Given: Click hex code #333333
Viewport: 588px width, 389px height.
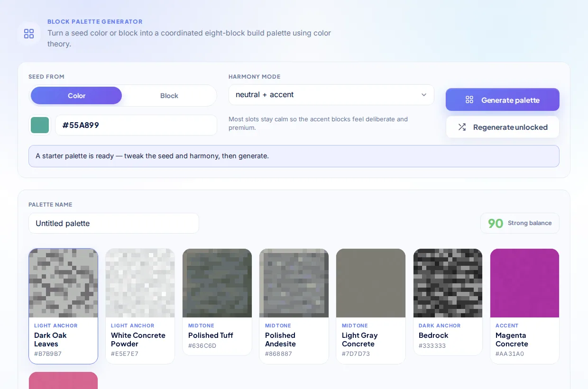Looking at the screenshot, I should (x=432, y=346).
